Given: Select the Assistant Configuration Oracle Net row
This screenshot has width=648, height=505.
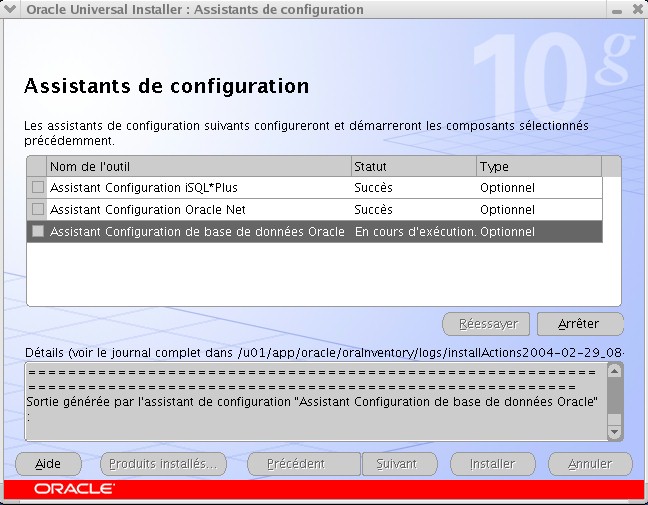Looking at the screenshot, I should 200,210.
